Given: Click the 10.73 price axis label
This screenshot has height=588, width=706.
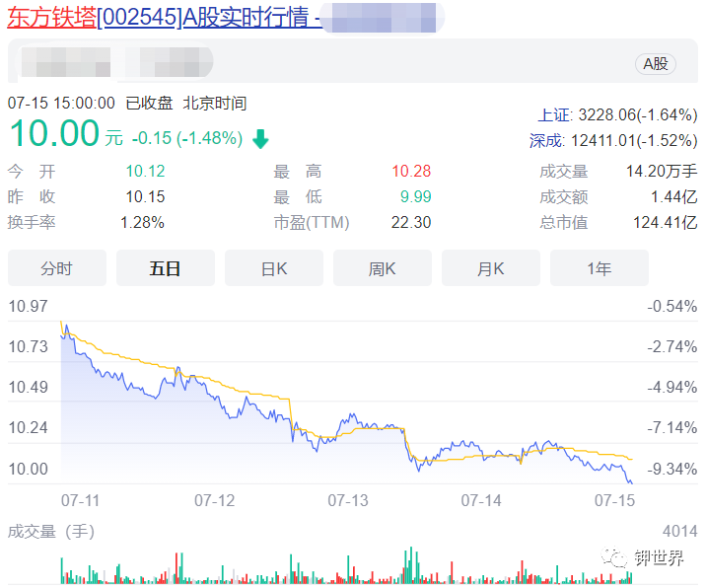Looking at the screenshot, I should coord(28,346).
